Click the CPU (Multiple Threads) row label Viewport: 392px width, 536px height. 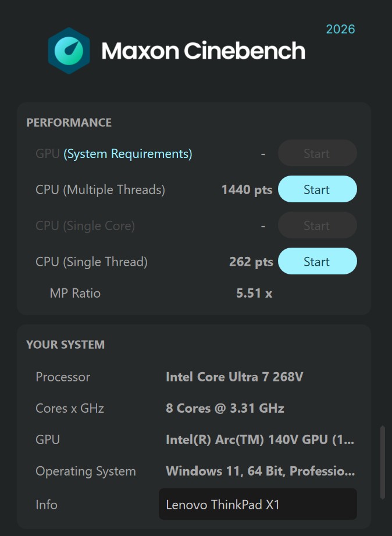coord(100,190)
